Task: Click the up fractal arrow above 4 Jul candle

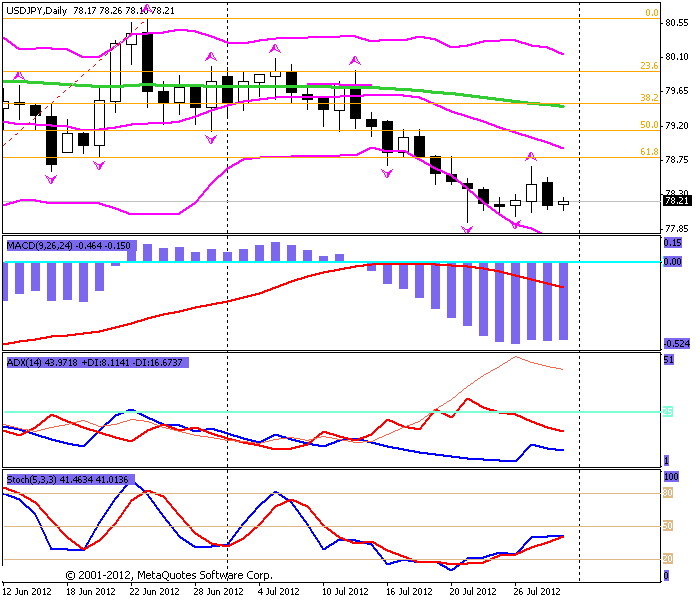Action: (x=275, y=49)
